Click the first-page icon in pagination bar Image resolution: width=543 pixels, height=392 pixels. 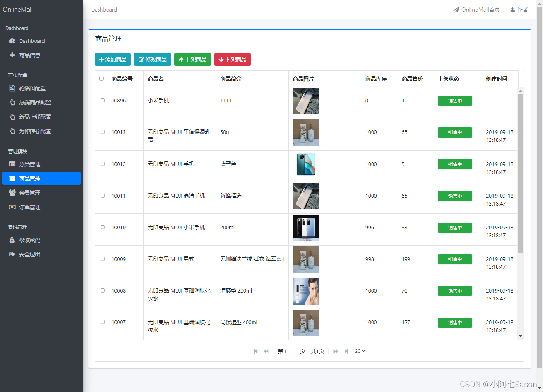255,351
